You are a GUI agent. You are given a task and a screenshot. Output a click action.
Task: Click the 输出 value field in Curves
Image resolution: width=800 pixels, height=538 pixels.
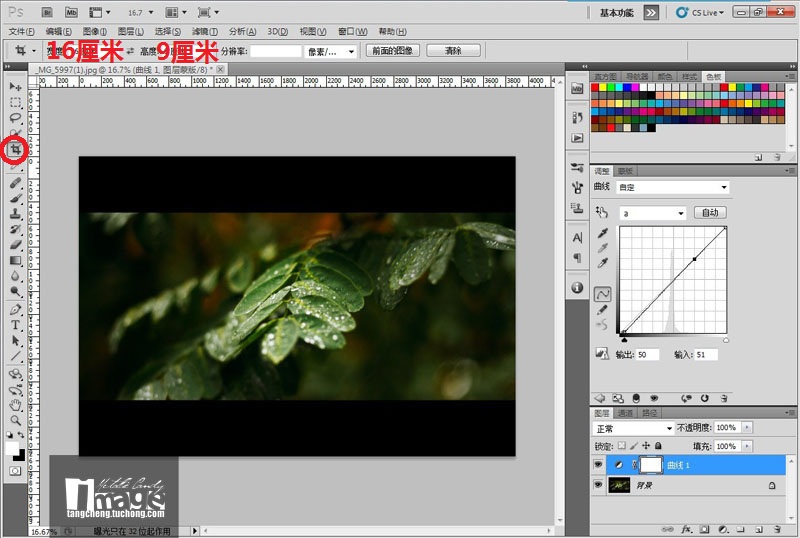(646, 355)
